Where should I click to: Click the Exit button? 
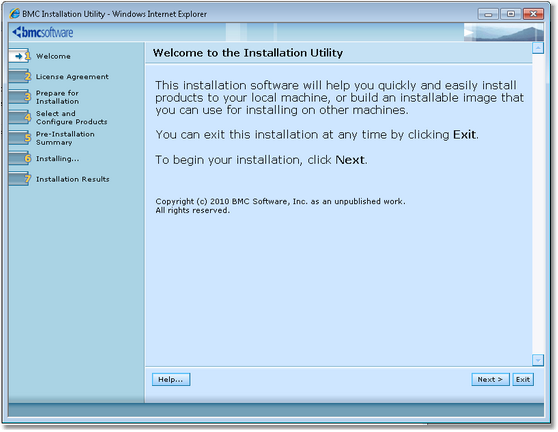coord(523,379)
